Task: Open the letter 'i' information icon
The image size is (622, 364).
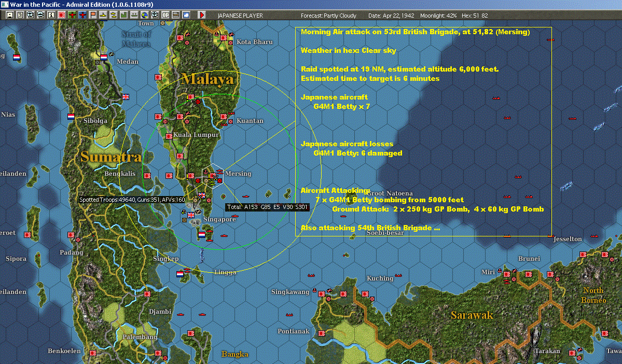Action: [51, 15]
